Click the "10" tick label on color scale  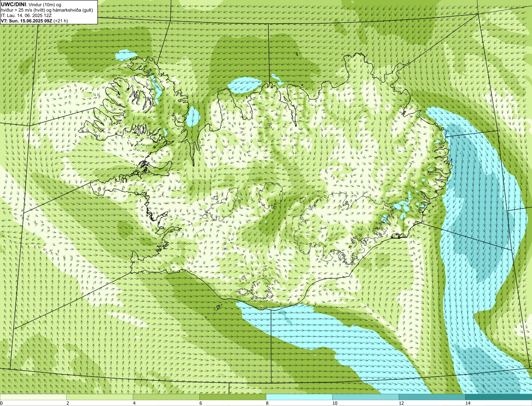335,403
